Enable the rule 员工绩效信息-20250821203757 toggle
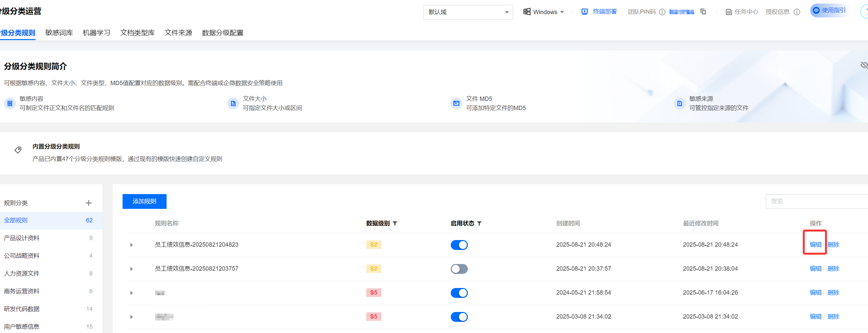This screenshot has height=333, width=868. pyautogui.click(x=459, y=269)
